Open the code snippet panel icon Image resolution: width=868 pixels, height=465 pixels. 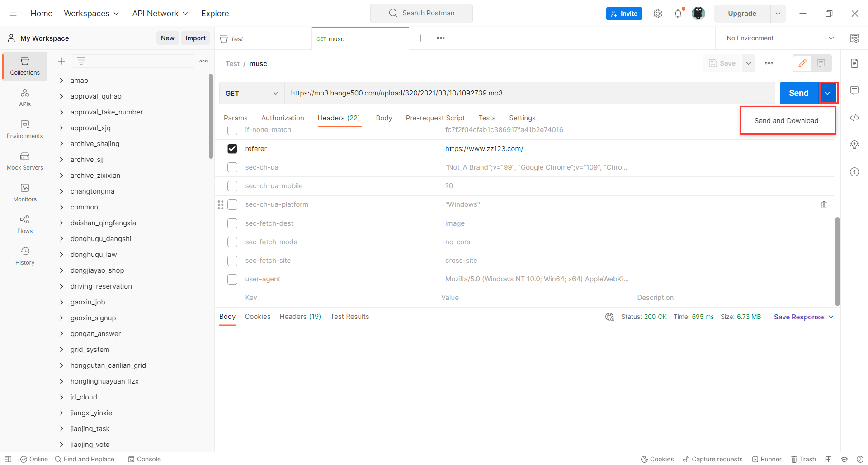click(854, 118)
